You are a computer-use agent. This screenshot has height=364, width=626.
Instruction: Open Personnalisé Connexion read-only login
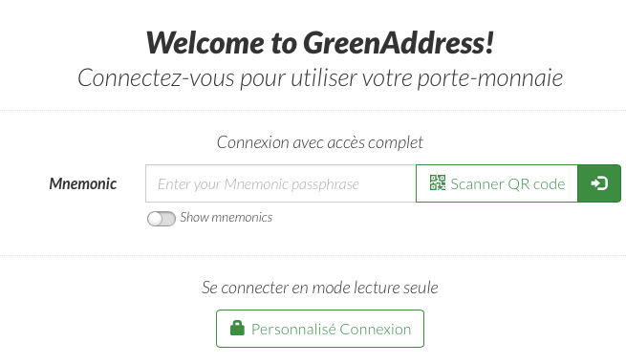(x=320, y=329)
